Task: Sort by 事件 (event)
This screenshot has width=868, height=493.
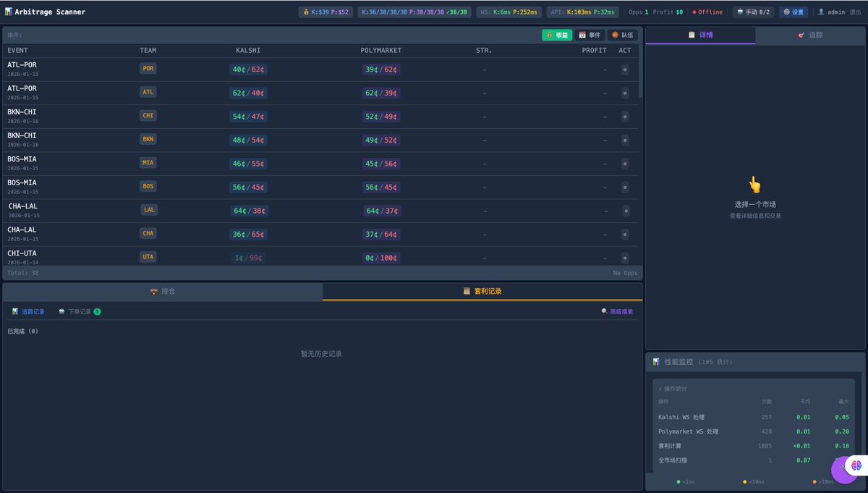Action: 590,35
